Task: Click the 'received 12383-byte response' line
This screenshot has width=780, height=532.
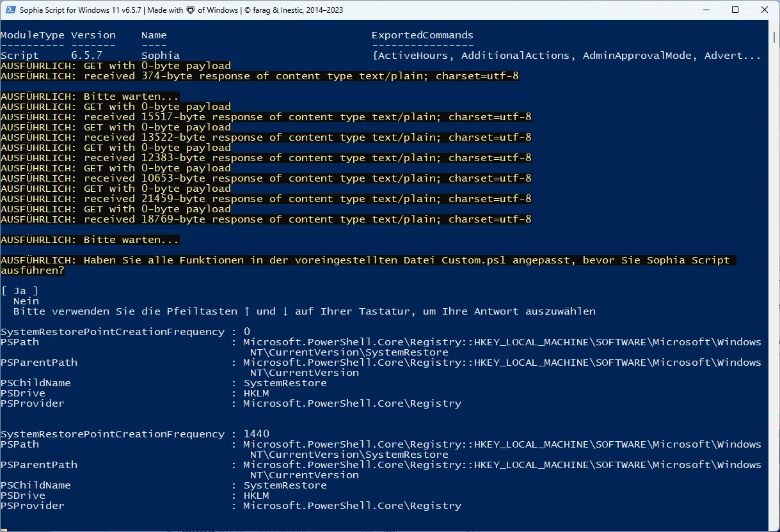Action: point(266,158)
